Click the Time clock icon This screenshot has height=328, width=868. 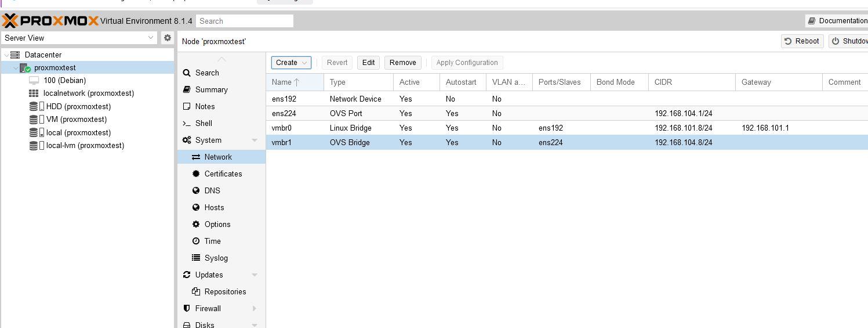coord(196,241)
